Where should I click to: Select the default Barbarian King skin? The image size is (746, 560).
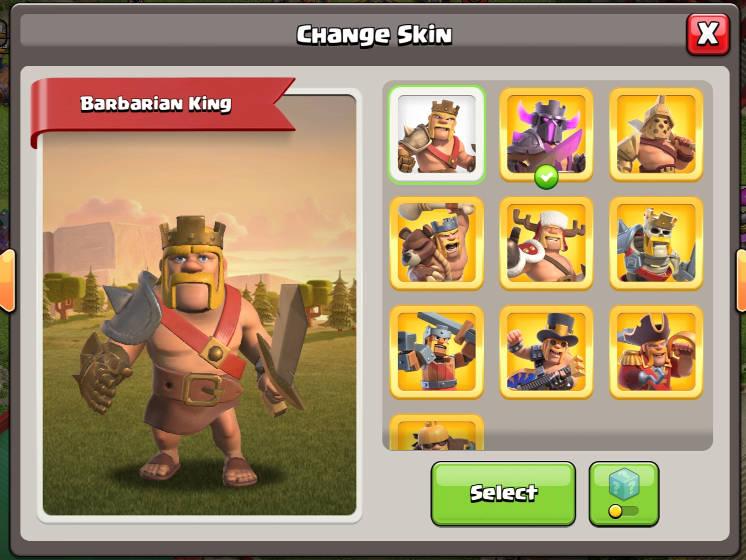click(x=437, y=134)
